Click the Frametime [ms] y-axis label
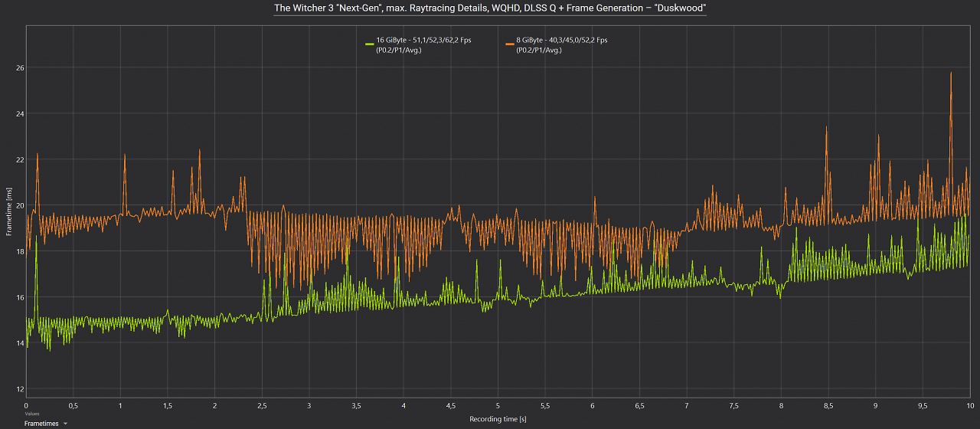Image resolution: width=980 pixels, height=429 pixels. tap(9, 214)
